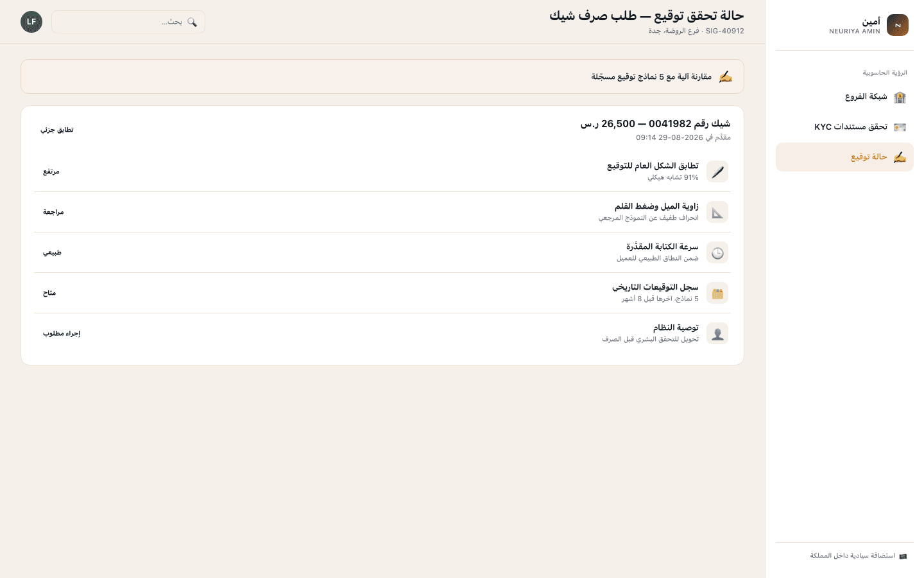Click the طبيعي badge

point(52,252)
